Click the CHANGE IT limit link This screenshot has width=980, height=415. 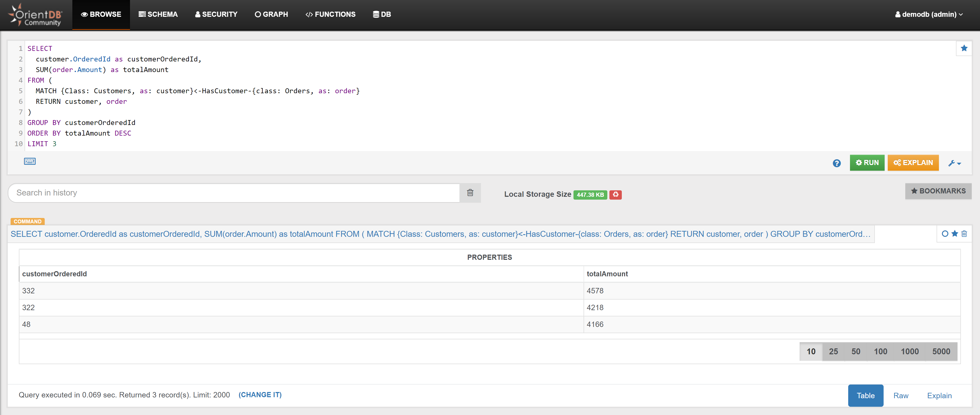click(x=260, y=395)
